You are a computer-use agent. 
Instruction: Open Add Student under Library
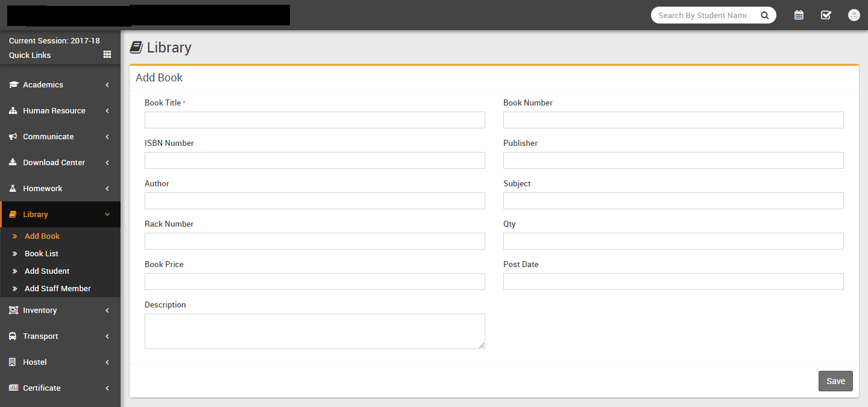tap(47, 271)
